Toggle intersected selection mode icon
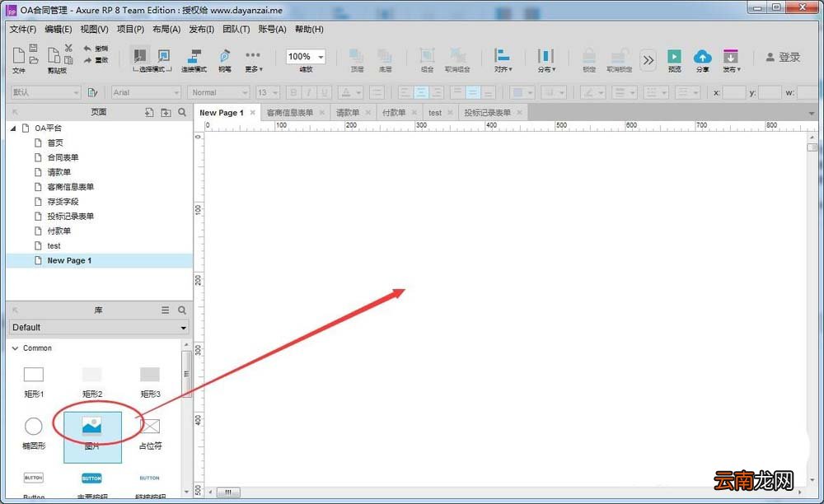Screen dimensions: 824x504 click(140, 56)
